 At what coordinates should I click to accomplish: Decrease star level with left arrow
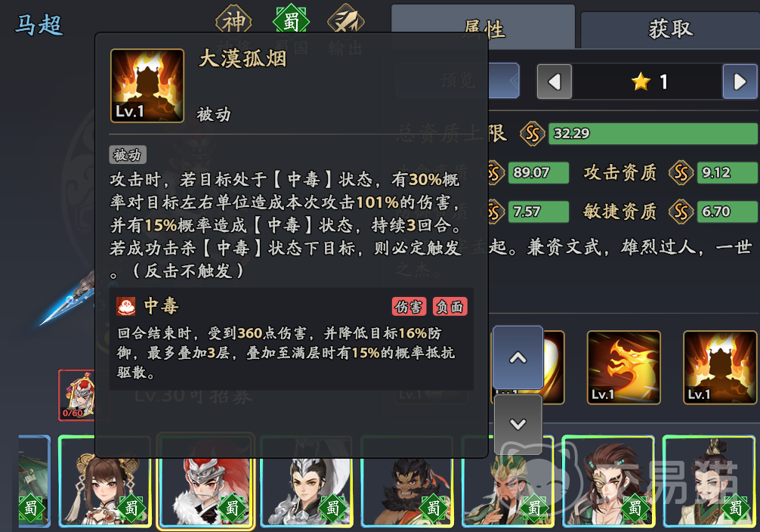click(x=554, y=82)
